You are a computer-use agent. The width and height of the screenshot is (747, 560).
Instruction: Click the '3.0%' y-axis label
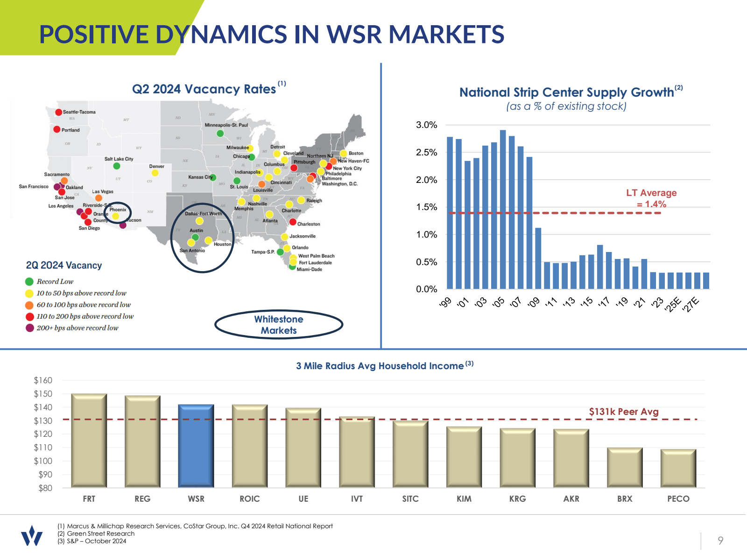pyautogui.click(x=427, y=125)
